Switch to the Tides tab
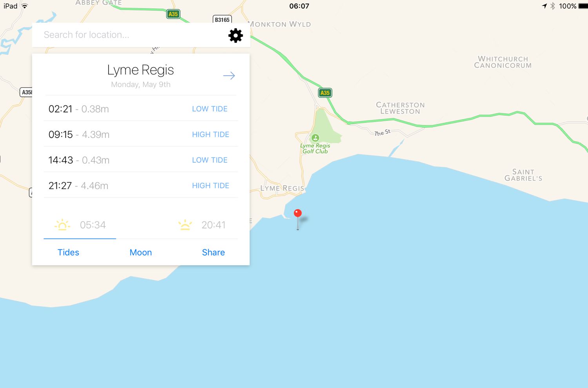The image size is (588, 388). [68, 252]
